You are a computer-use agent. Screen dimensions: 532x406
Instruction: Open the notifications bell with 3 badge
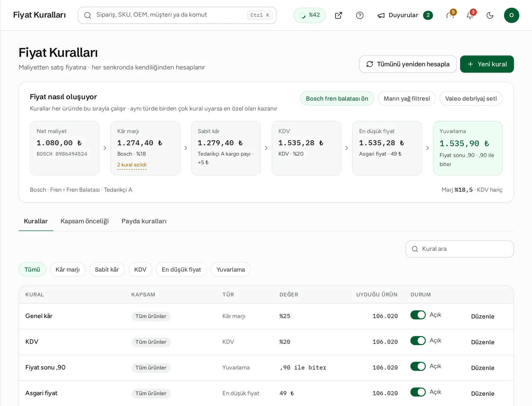(470, 15)
